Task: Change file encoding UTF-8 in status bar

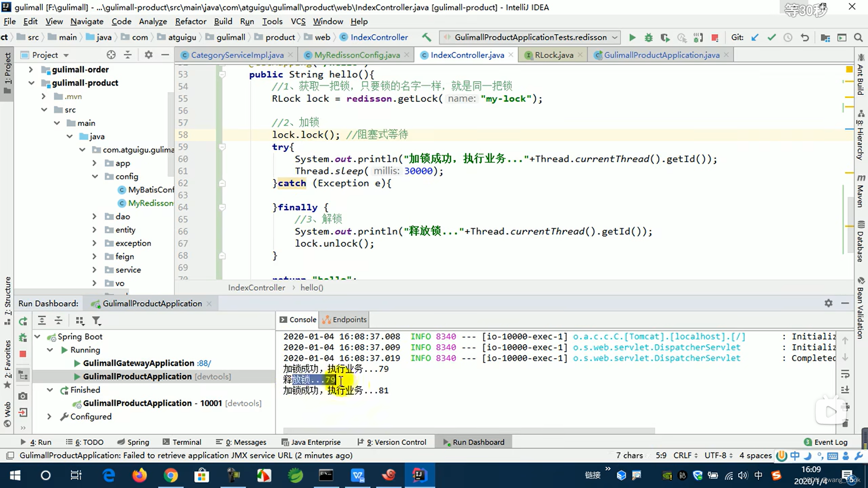Action: tap(718, 455)
